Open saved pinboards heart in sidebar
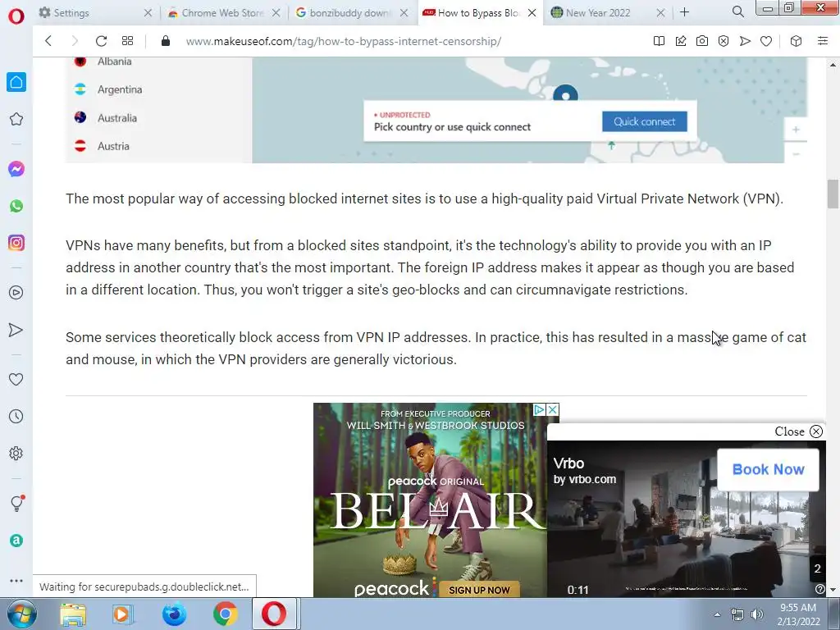This screenshot has height=630, width=840. click(x=16, y=379)
